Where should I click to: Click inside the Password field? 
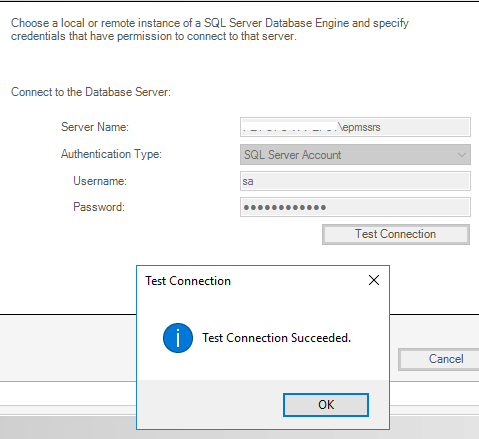tap(355, 207)
